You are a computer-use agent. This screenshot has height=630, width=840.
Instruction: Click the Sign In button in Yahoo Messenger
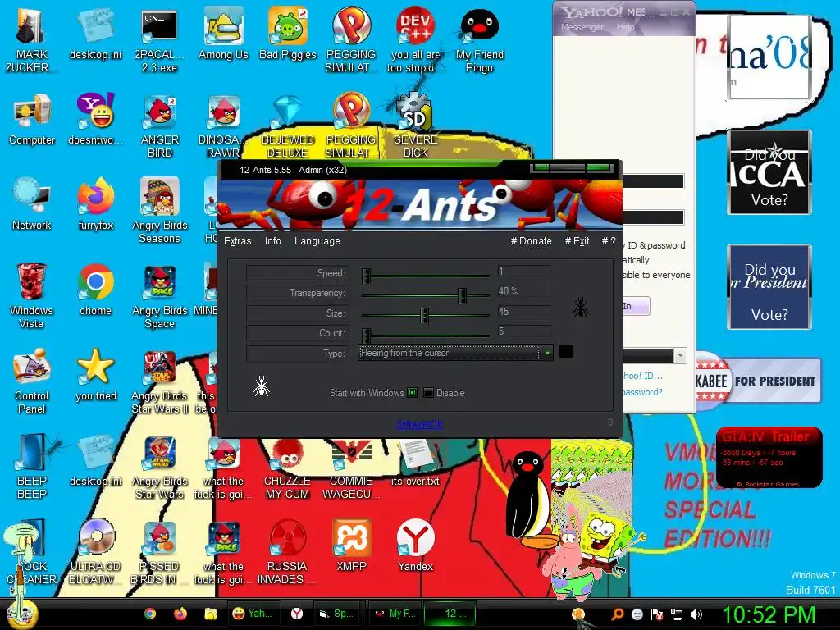click(637, 307)
